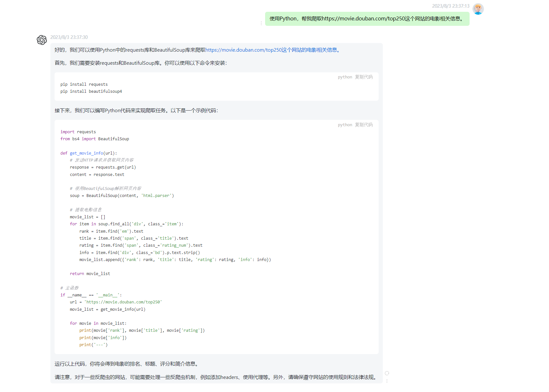
Task: Click the print(movie['info']) line
Action: (103, 338)
